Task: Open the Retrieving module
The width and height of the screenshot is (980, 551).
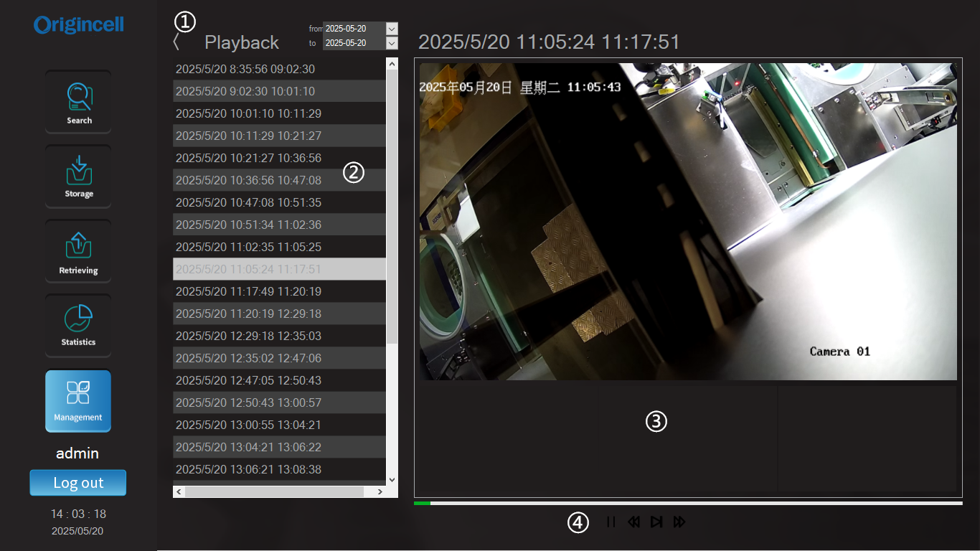Action: pyautogui.click(x=78, y=250)
